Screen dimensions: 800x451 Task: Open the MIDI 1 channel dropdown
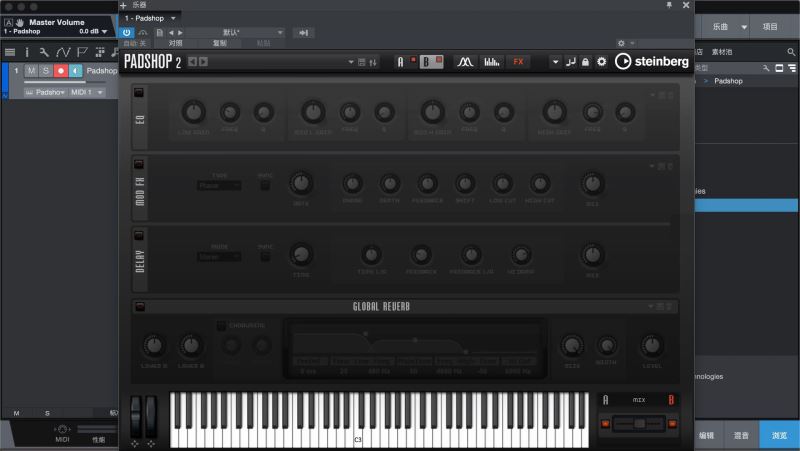pyautogui.click(x=87, y=92)
